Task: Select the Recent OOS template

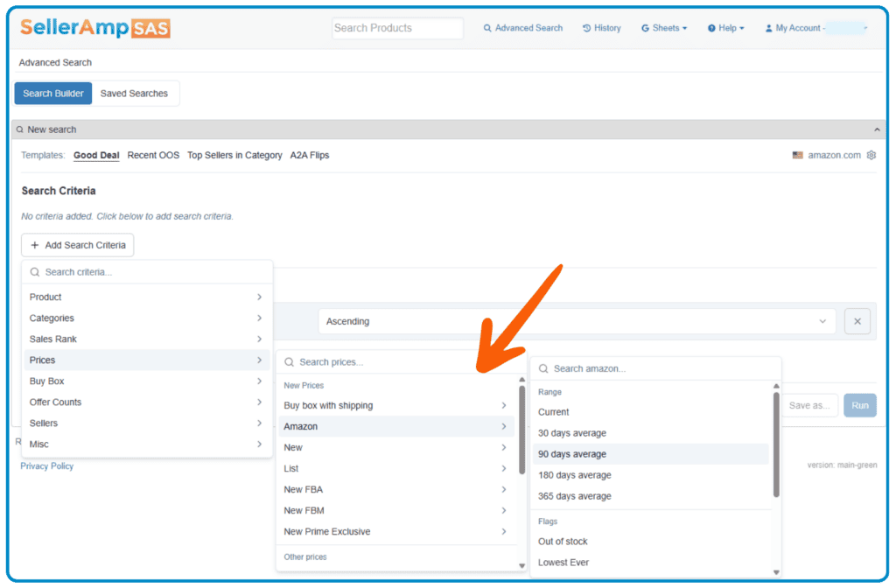Action: [x=153, y=156]
